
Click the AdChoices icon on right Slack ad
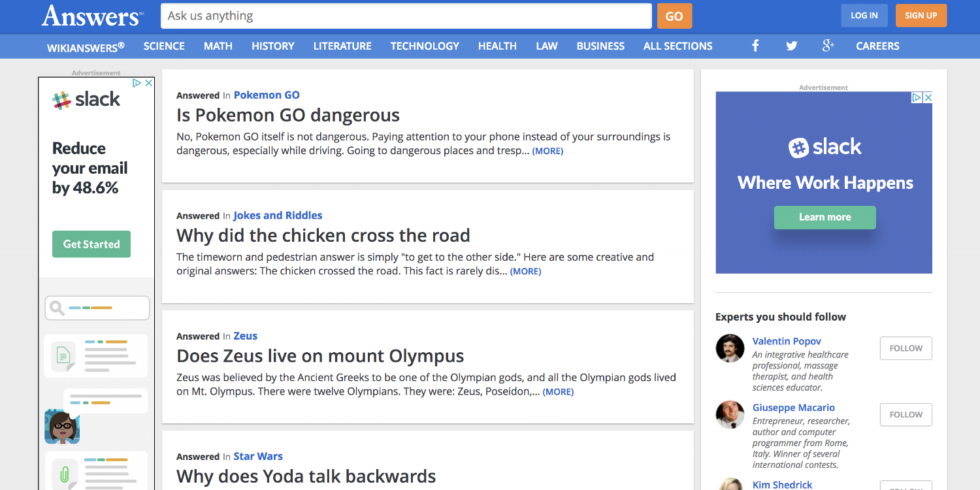917,97
